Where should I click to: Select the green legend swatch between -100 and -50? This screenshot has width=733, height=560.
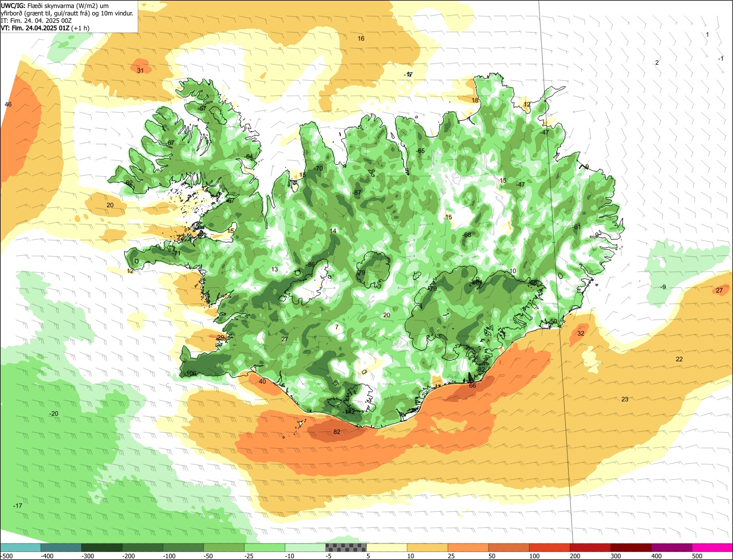coord(183,547)
